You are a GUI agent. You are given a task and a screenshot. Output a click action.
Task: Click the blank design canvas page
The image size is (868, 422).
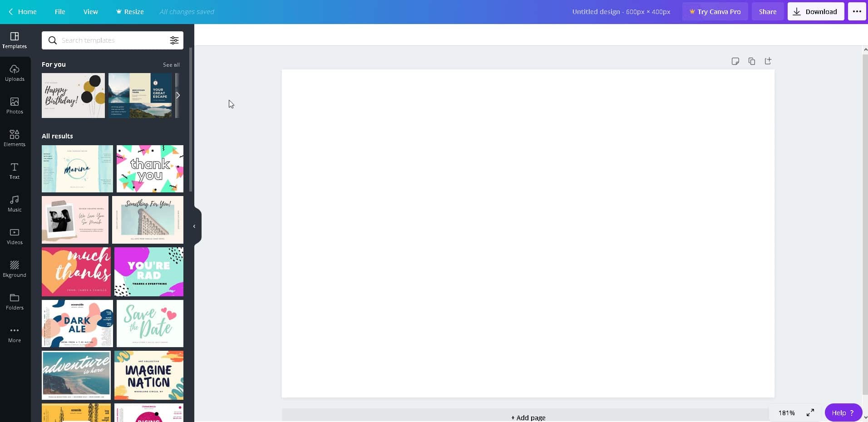point(528,234)
